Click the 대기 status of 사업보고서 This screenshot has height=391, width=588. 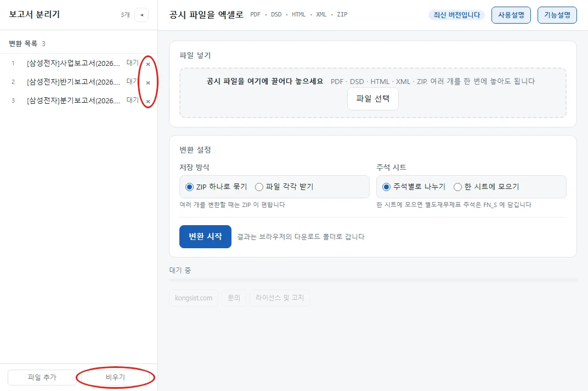132,63
